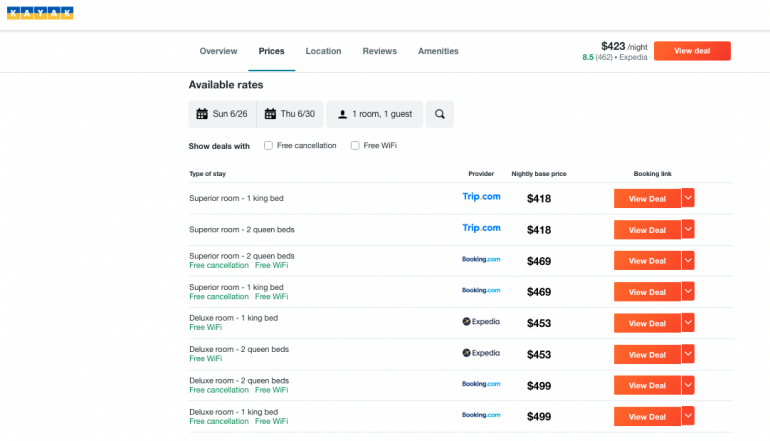Go to the Location tab

click(323, 51)
